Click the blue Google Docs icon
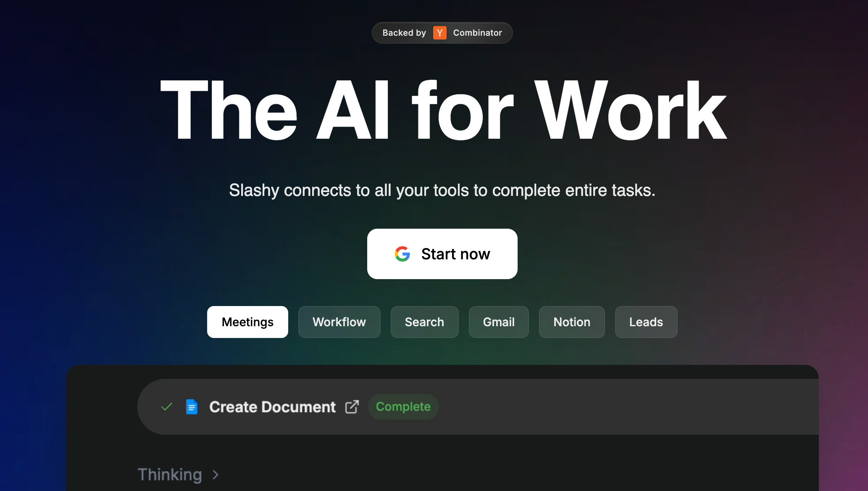868x491 pixels. coord(192,407)
